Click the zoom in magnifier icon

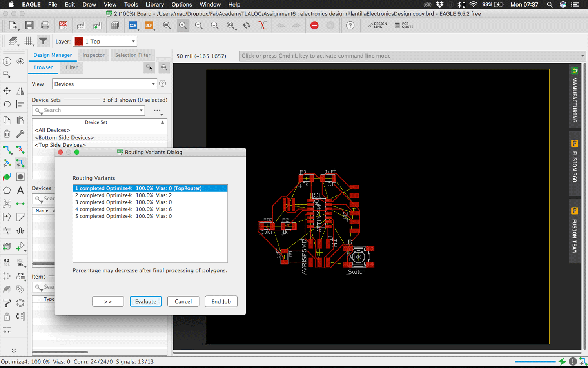(183, 26)
